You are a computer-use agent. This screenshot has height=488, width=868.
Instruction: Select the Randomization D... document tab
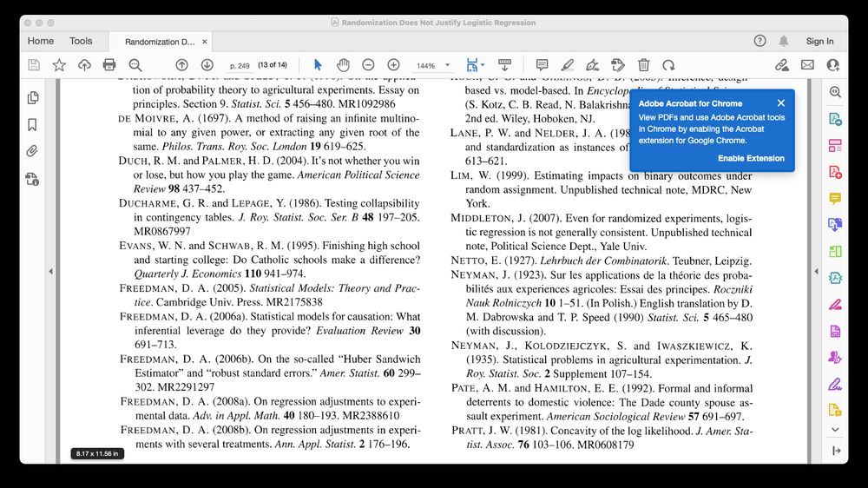pyautogui.click(x=160, y=42)
